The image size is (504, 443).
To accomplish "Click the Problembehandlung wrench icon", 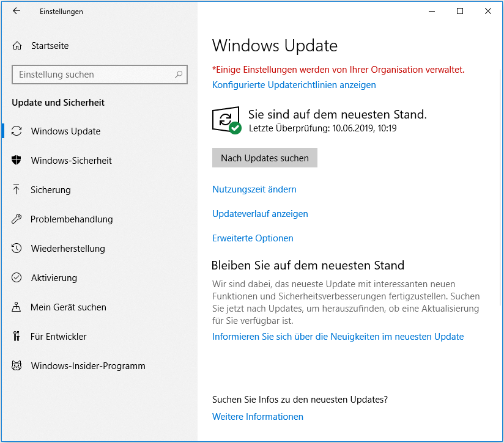I will (x=17, y=219).
